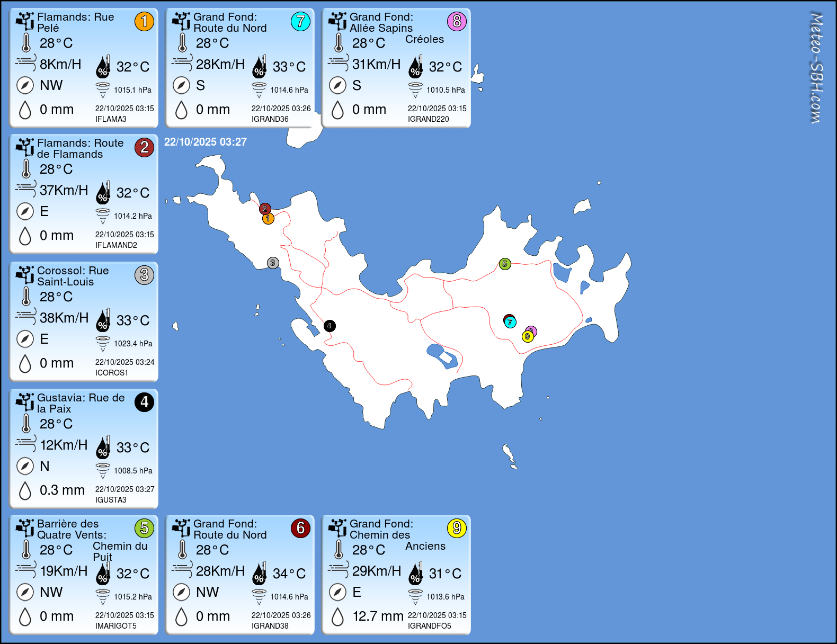This screenshot has height=644, width=837.
Task: Open station ID IFLAMA3
Action: coord(111,119)
